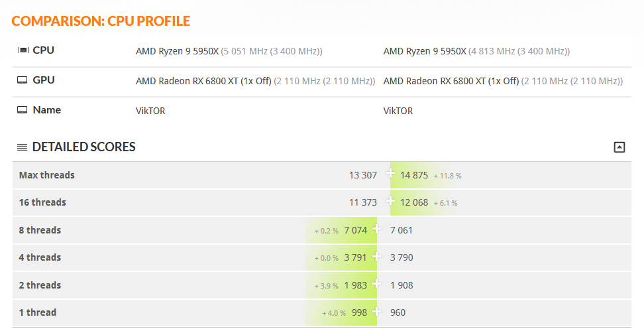Click the plus icon in Max threads row

click(390, 174)
